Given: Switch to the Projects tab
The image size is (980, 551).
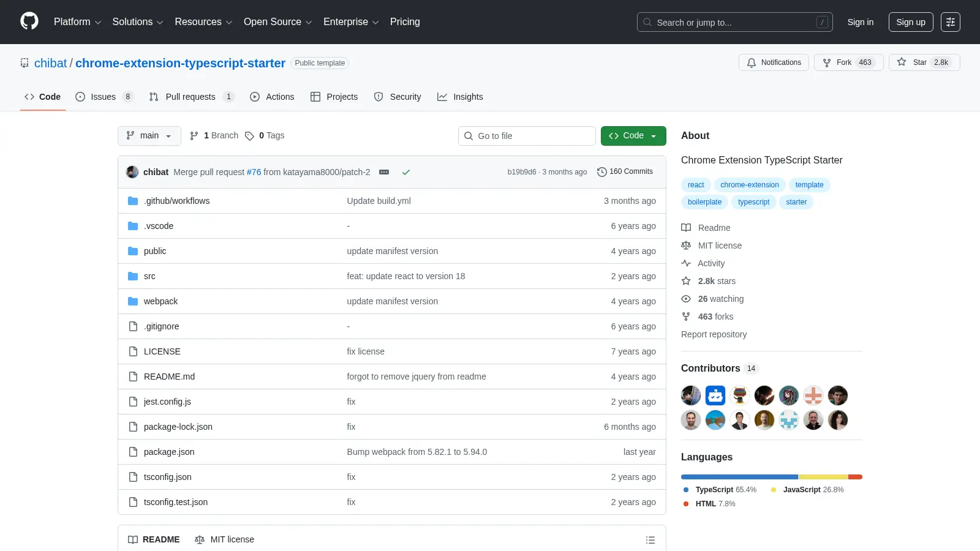Looking at the screenshot, I should pyautogui.click(x=334, y=97).
